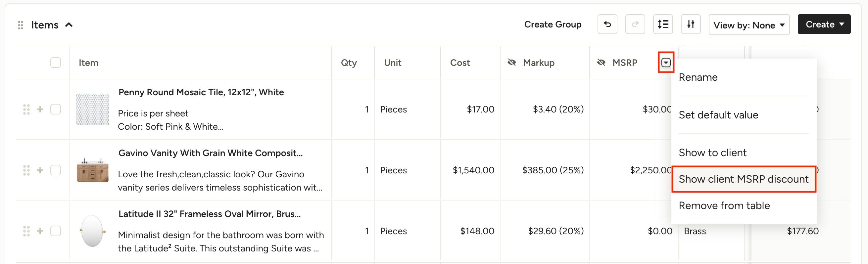The image size is (868, 264).
Task: Click the undo arrow button
Action: point(607,24)
